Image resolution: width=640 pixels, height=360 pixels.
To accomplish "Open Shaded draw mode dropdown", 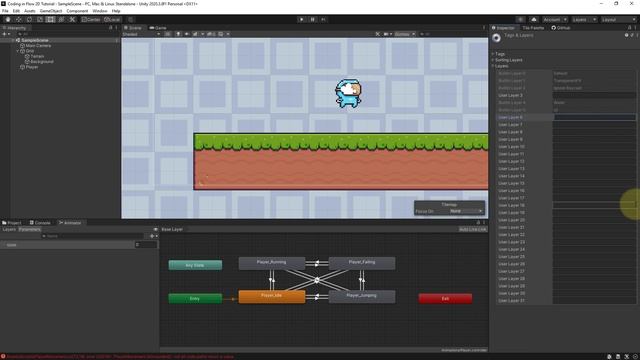I will (x=141, y=34).
